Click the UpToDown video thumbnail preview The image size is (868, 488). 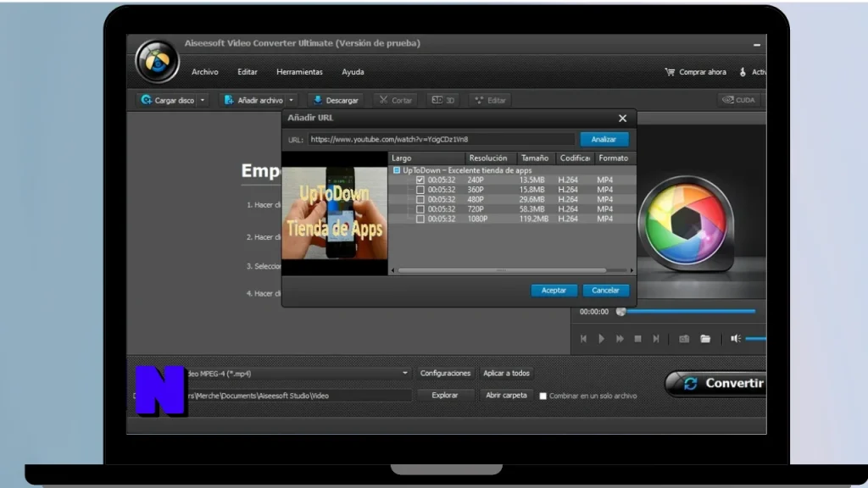[334, 213]
